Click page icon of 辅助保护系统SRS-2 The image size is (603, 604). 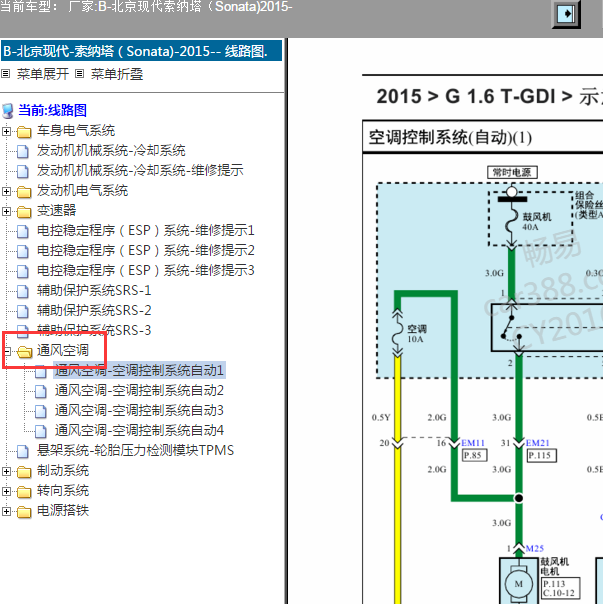point(23,311)
